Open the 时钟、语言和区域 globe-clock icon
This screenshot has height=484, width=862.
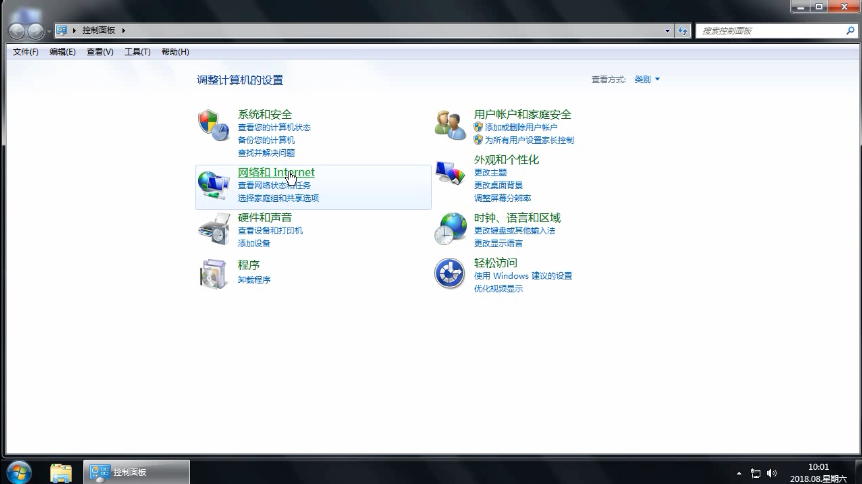450,229
